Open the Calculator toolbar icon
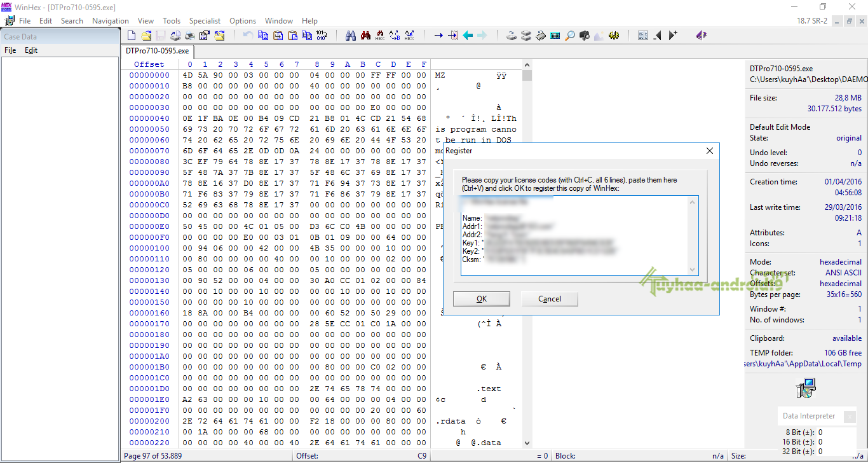 click(555, 36)
